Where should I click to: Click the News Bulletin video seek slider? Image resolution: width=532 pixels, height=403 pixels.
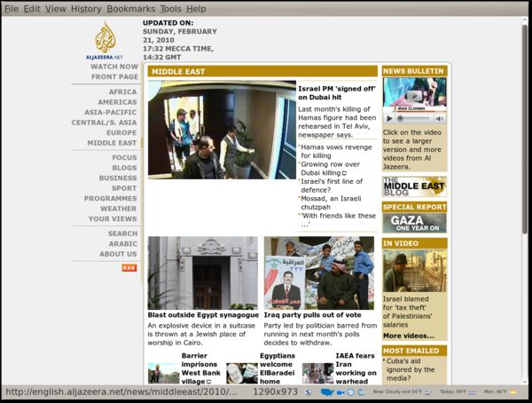pos(414,118)
